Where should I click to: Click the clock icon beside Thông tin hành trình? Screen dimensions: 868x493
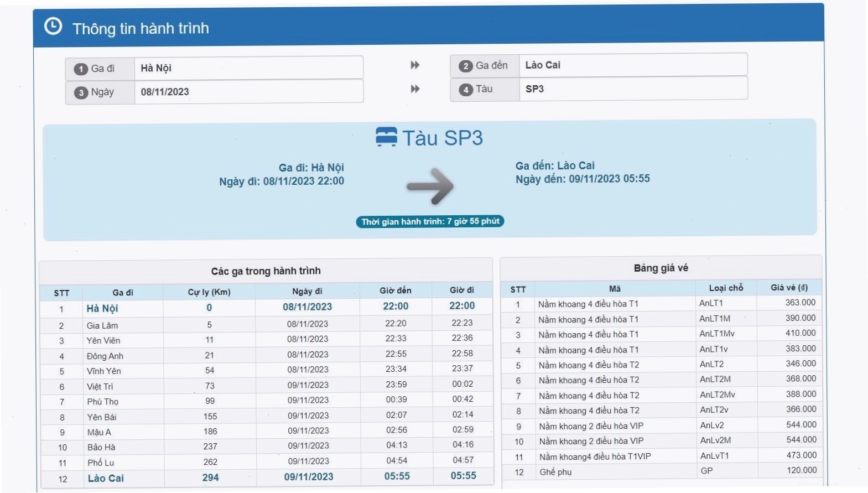53,26
